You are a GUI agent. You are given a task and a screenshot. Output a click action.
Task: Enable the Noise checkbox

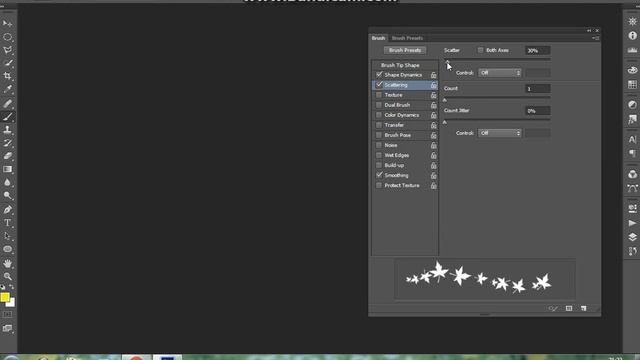(x=379, y=145)
